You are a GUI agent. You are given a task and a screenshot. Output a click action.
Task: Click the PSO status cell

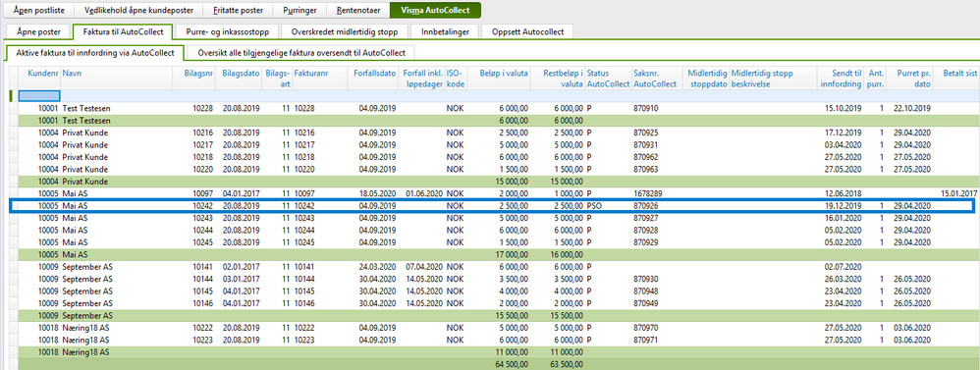(595, 206)
